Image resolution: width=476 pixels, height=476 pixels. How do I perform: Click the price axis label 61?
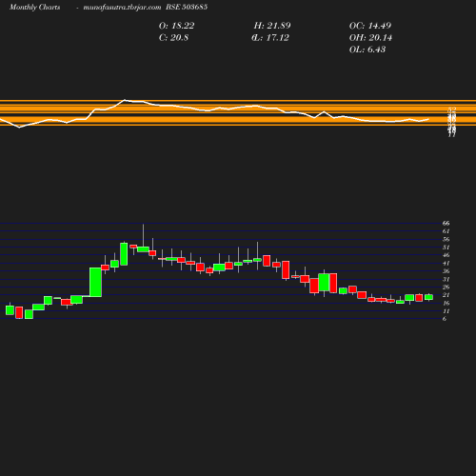[446, 231]
